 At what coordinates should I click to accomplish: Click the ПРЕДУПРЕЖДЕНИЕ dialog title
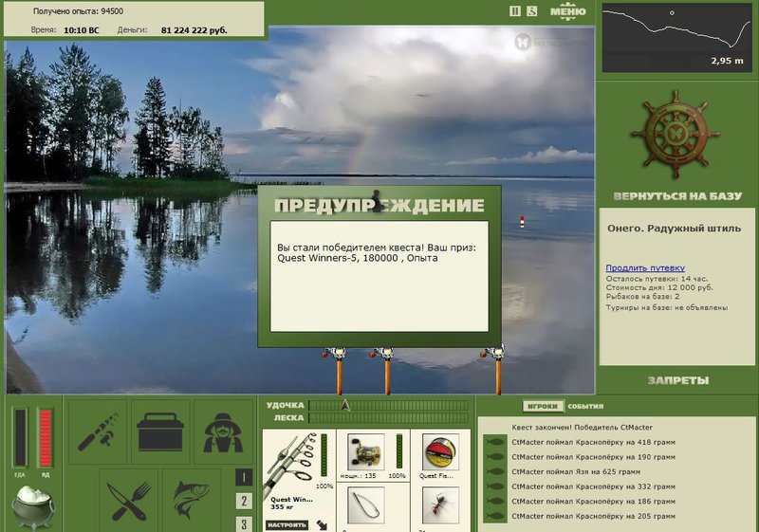click(x=379, y=205)
